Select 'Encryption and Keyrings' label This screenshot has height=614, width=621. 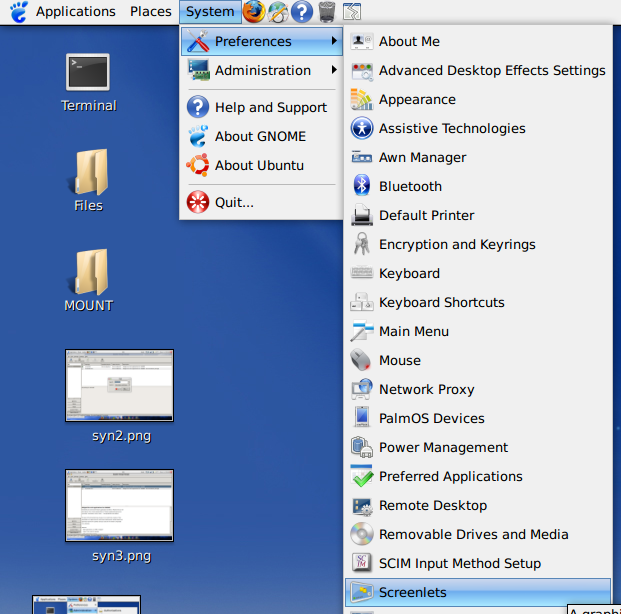[457, 244]
